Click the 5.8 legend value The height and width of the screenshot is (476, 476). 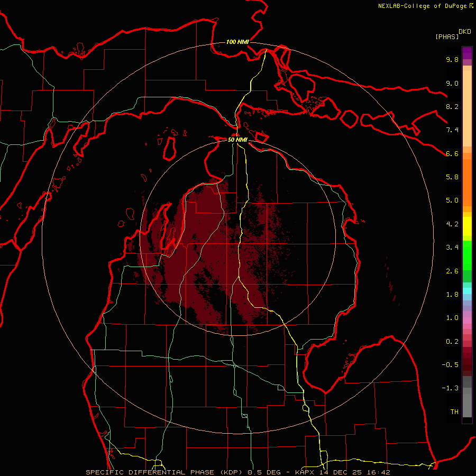[452, 177]
